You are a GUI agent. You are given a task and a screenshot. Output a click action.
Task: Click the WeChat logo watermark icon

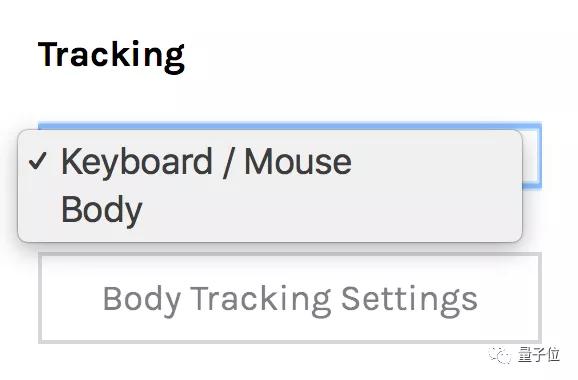[x=500, y=355]
